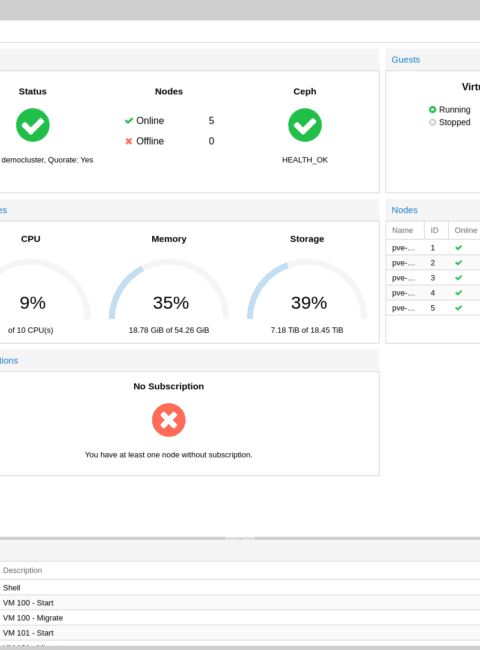Click the grey Stopped guests icon

(x=432, y=122)
